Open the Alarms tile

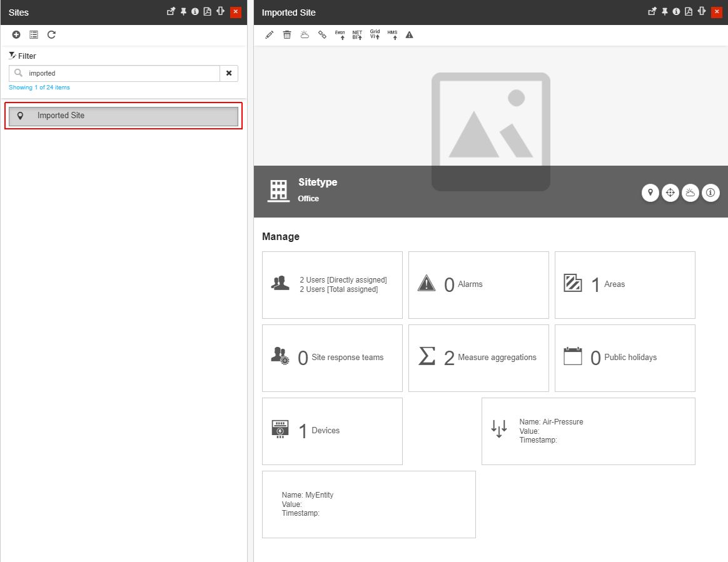click(478, 284)
